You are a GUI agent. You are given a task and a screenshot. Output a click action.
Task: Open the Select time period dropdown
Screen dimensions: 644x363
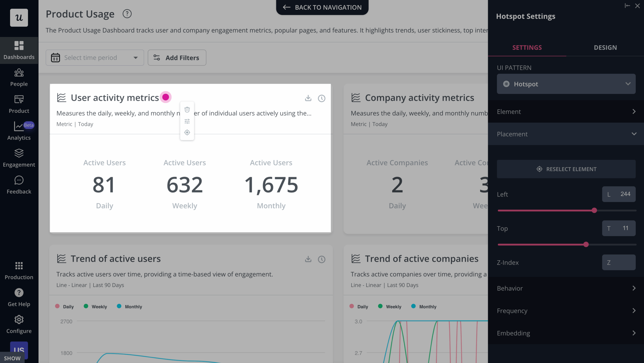point(95,58)
